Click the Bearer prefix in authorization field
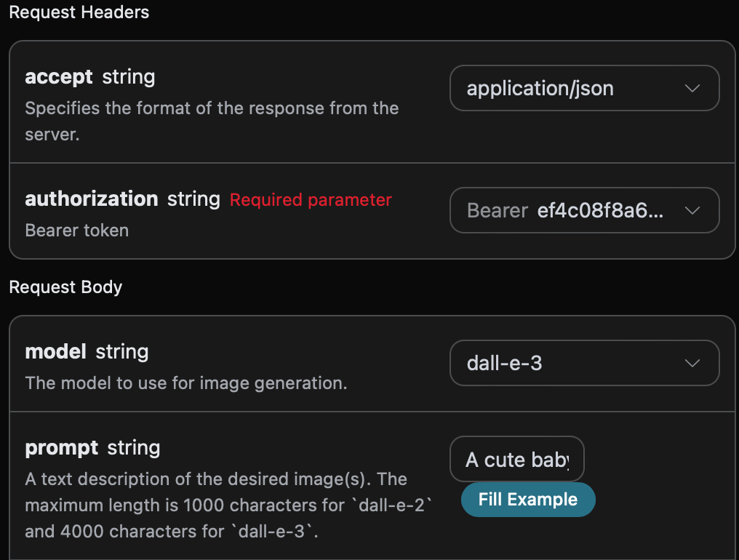This screenshot has height=560, width=739. (498, 211)
